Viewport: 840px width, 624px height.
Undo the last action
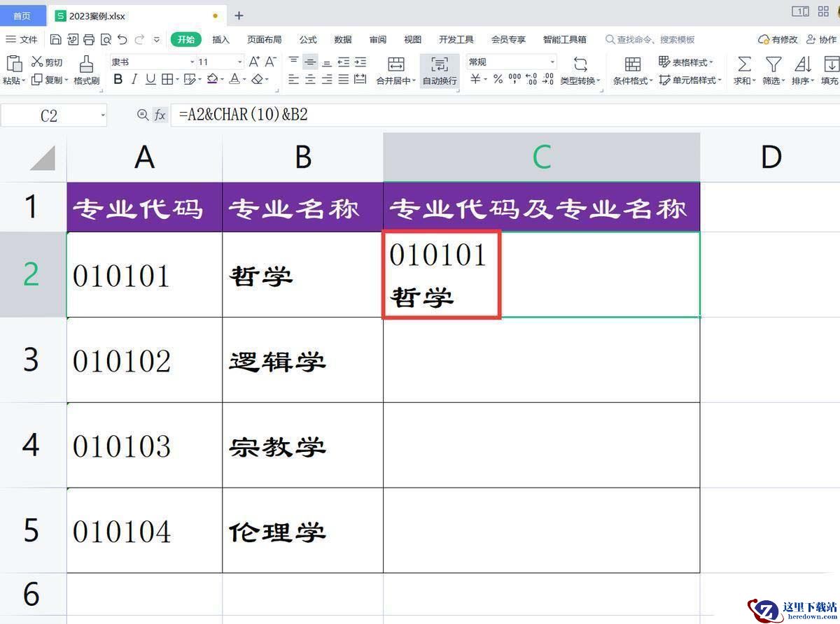pos(122,40)
